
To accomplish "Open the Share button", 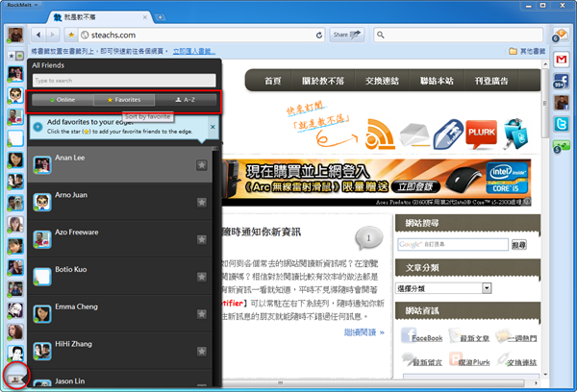I will (x=346, y=35).
